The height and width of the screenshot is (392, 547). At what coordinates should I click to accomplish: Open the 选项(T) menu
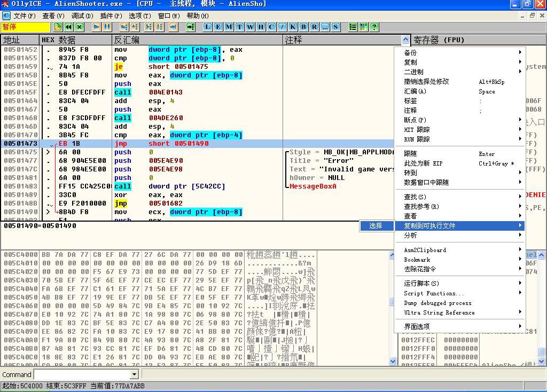point(140,15)
